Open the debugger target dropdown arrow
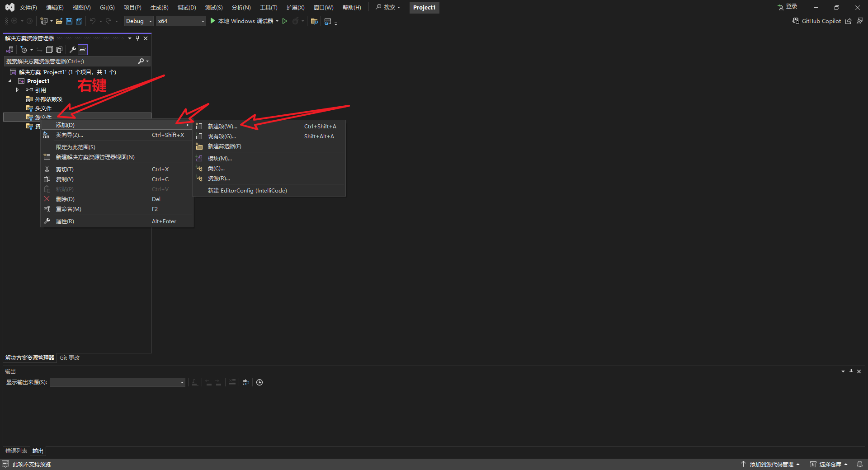Viewport: 868px width, 470px height. (277, 21)
